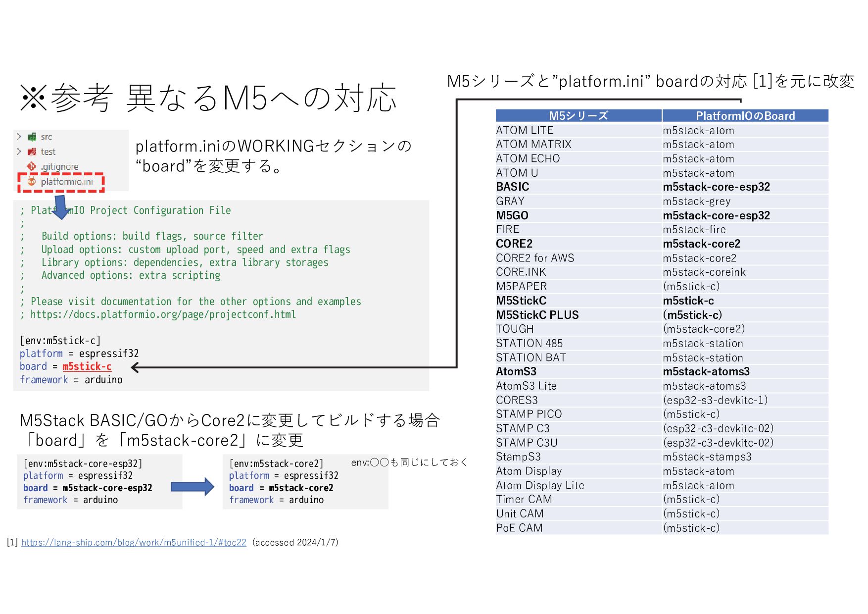
Task: Click the bold 'board = m5stack-core-esp32' line
Action: click(88, 488)
